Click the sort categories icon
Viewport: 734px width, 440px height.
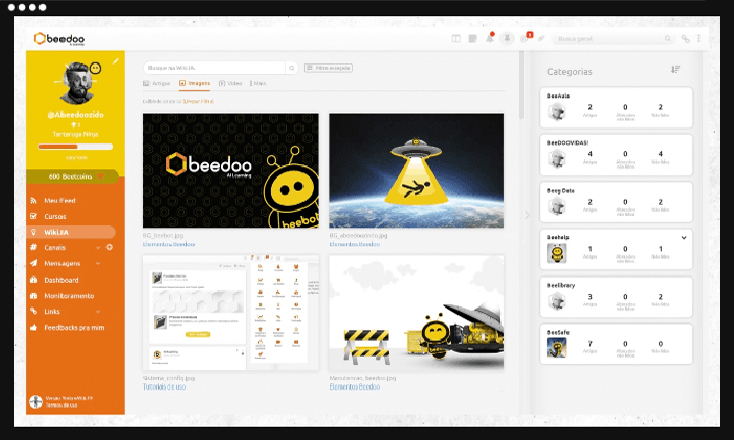coord(675,70)
